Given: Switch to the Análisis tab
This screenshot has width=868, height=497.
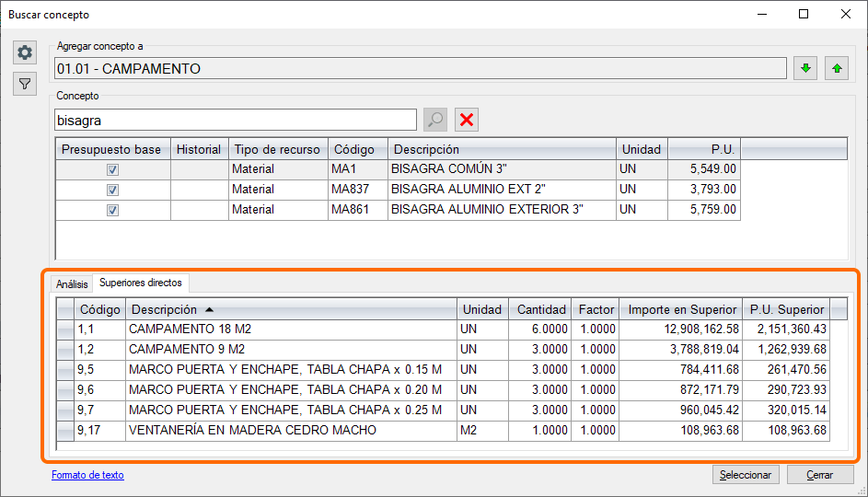Looking at the screenshot, I should 72,283.
